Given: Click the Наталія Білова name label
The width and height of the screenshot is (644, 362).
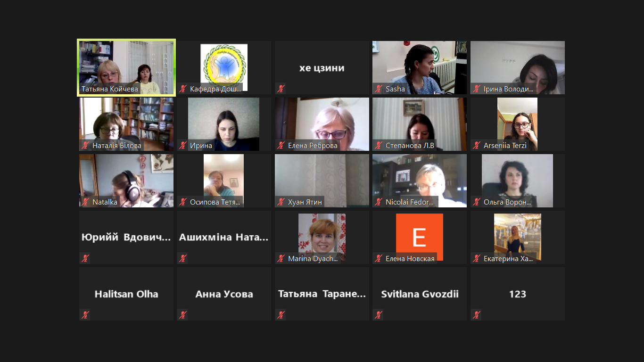Looking at the screenshot, I should (x=117, y=146).
